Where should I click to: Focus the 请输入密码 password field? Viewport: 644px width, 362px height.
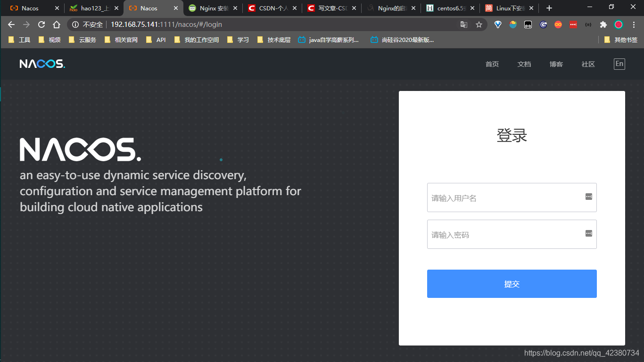(x=512, y=234)
